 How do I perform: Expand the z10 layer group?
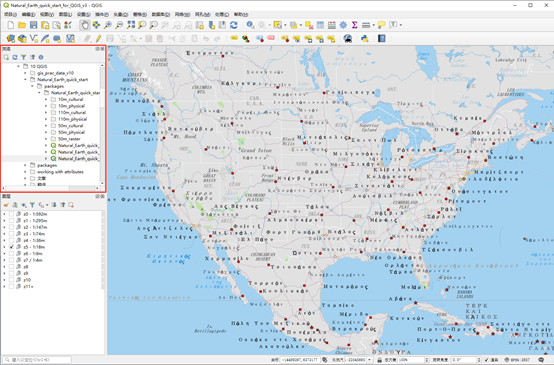pos(4,280)
